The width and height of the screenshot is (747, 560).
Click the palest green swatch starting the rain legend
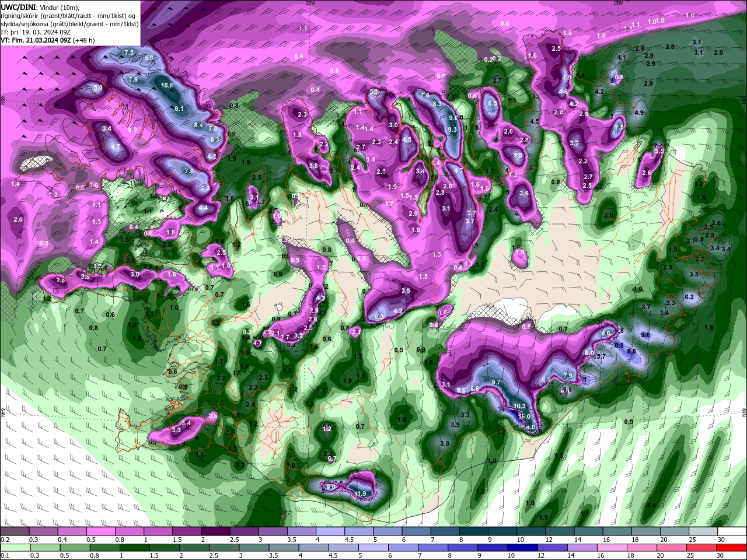pos(15,547)
